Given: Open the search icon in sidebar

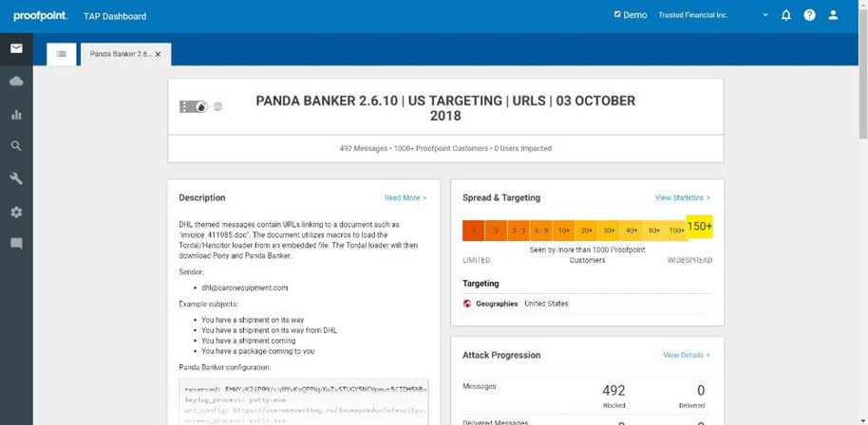Looking at the screenshot, I should (x=16, y=146).
